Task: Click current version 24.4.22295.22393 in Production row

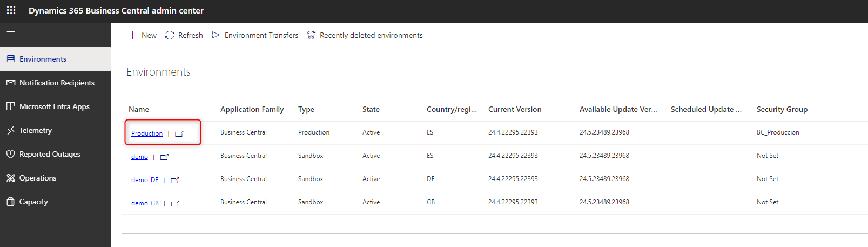Action: tap(513, 132)
